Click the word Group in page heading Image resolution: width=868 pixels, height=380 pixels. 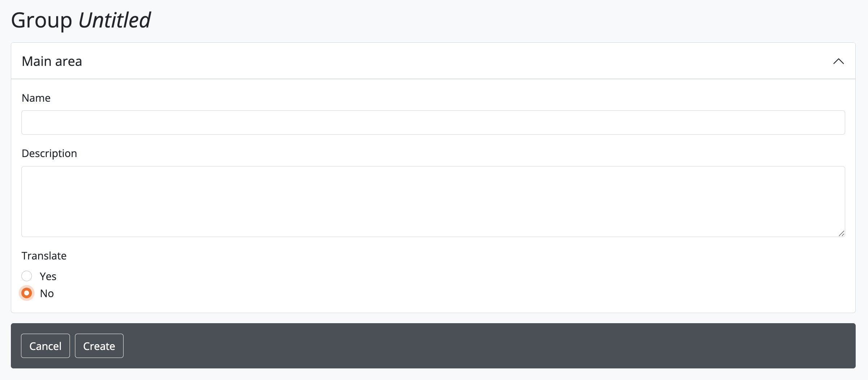point(41,20)
